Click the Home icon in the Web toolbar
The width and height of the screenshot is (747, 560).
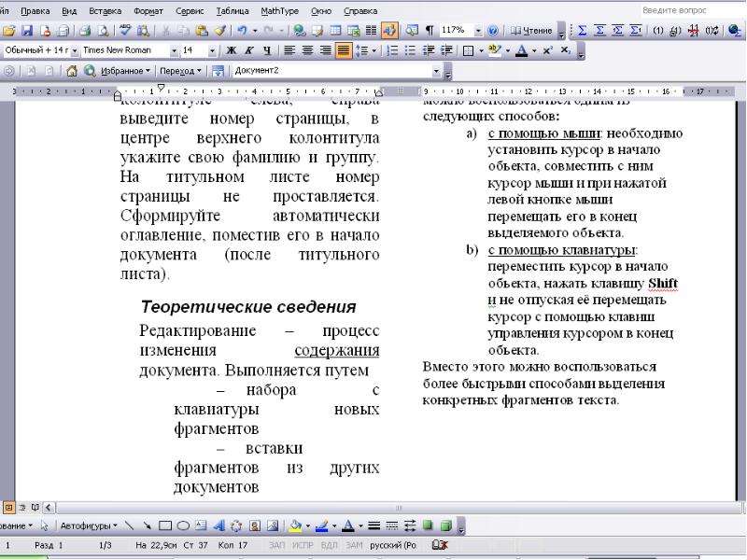[x=72, y=71]
